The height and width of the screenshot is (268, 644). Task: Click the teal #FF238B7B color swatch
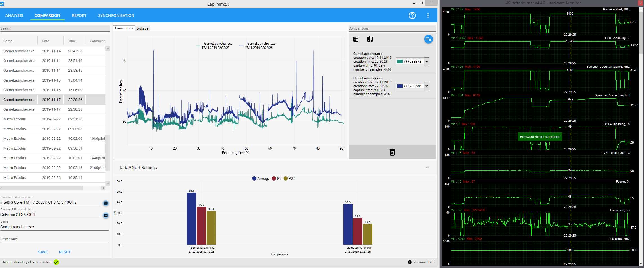(400, 62)
